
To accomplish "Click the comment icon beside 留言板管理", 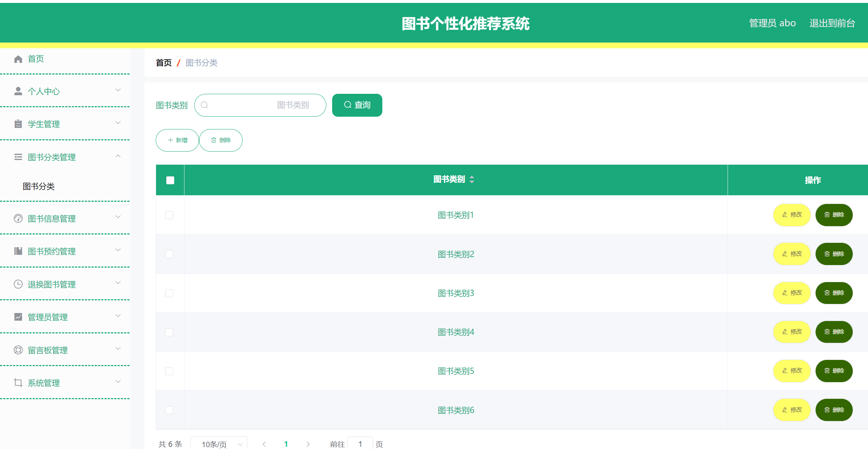I will click(x=18, y=350).
